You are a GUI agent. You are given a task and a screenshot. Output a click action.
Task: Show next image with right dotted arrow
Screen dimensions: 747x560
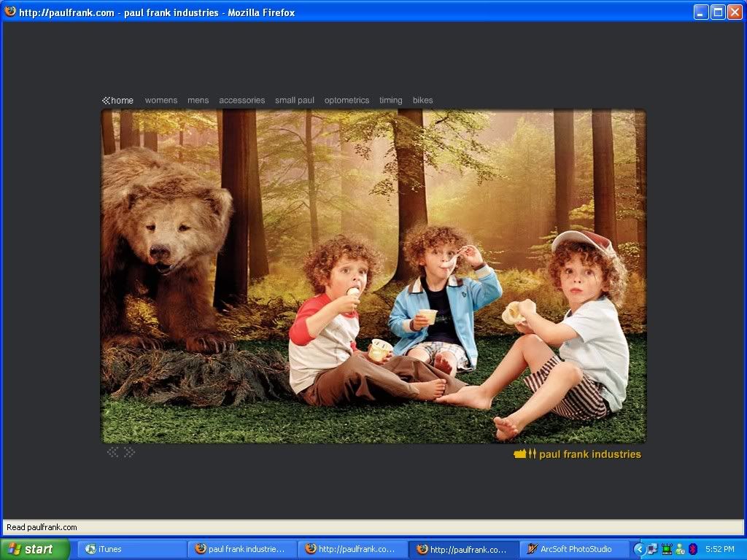(x=129, y=452)
